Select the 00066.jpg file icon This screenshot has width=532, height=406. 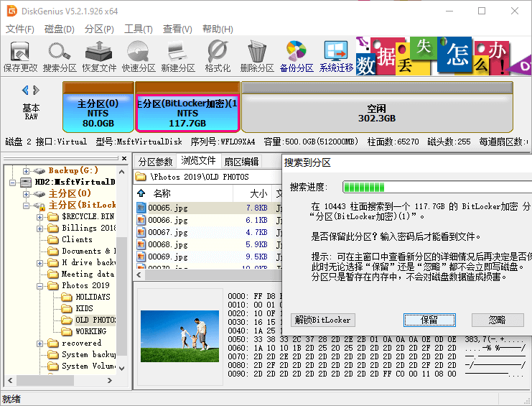tap(141, 220)
